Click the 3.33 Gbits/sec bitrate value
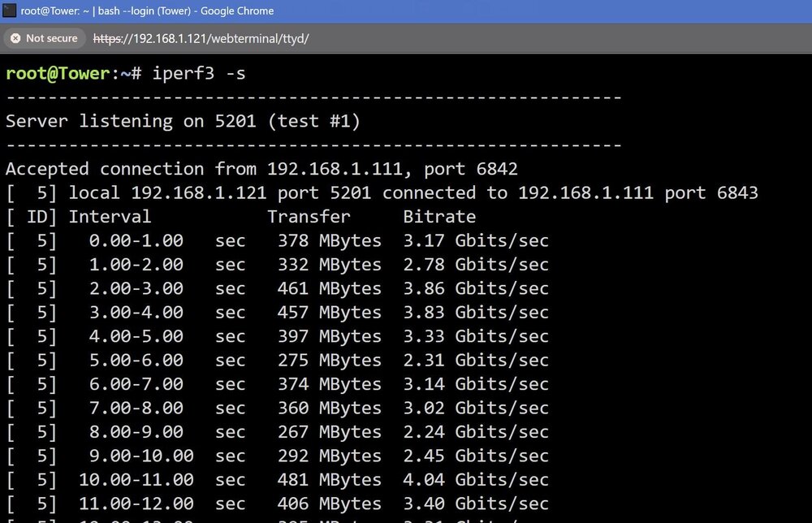 (x=476, y=336)
